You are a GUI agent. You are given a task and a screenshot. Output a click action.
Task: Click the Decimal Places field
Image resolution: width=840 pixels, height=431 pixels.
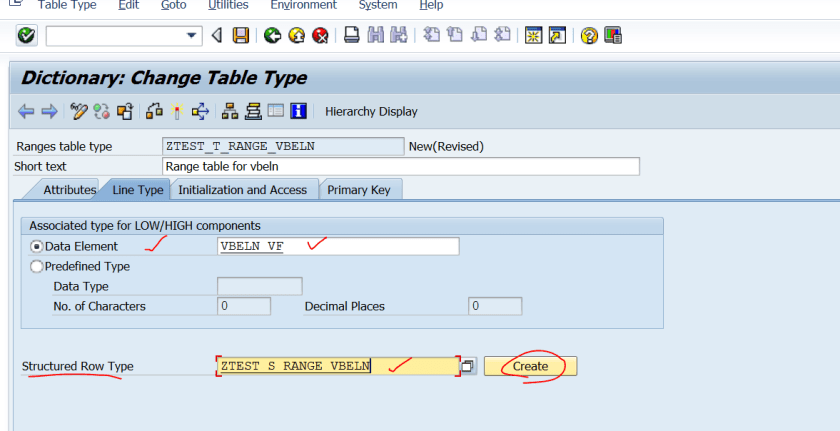click(495, 306)
